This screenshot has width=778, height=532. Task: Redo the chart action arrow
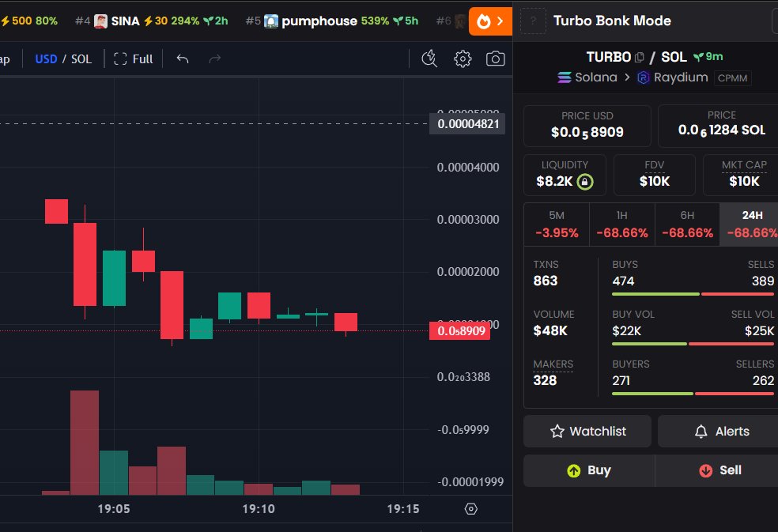(x=215, y=59)
